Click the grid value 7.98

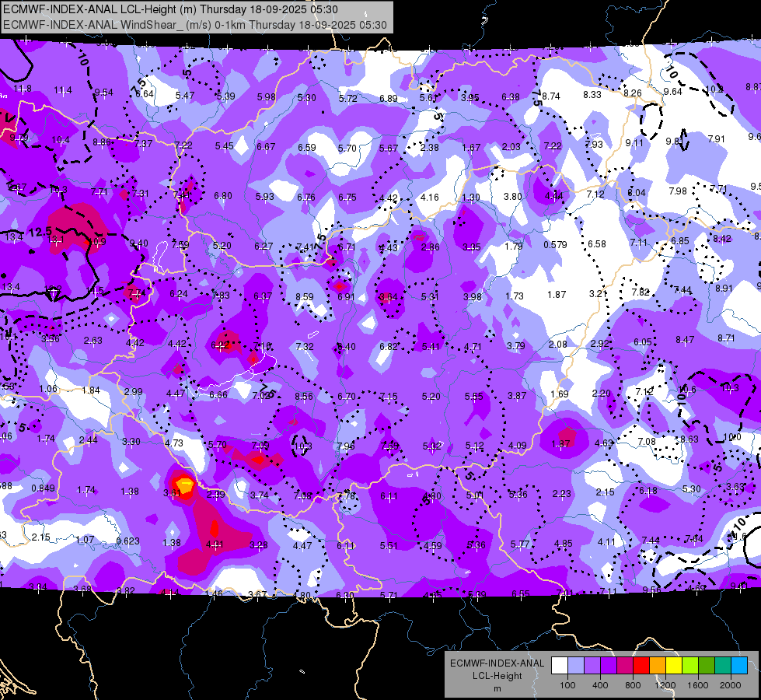[678, 191]
